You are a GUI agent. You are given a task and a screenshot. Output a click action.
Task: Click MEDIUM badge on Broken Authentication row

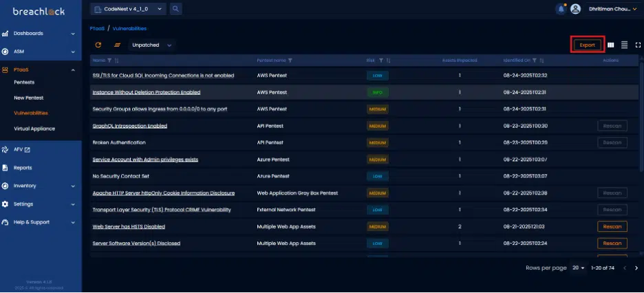click(378, 143)
